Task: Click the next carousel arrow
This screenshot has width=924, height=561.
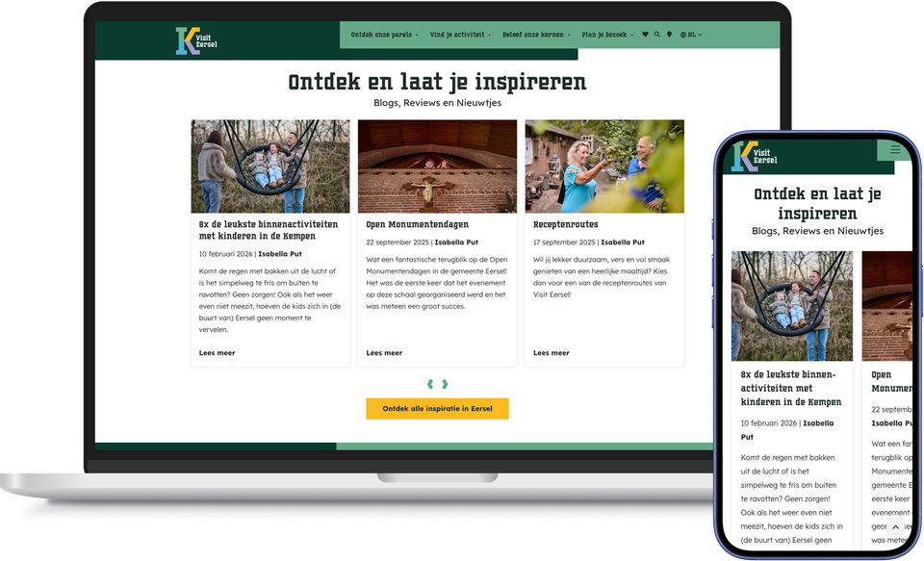Action: tap(445, 384)
